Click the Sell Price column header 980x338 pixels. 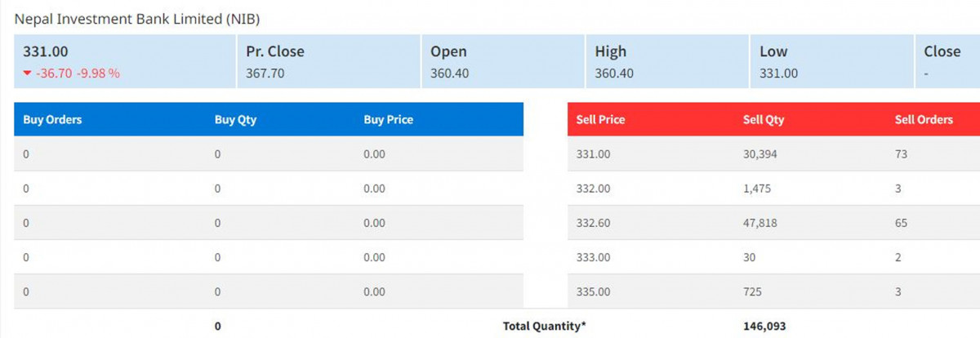[600, 119]
